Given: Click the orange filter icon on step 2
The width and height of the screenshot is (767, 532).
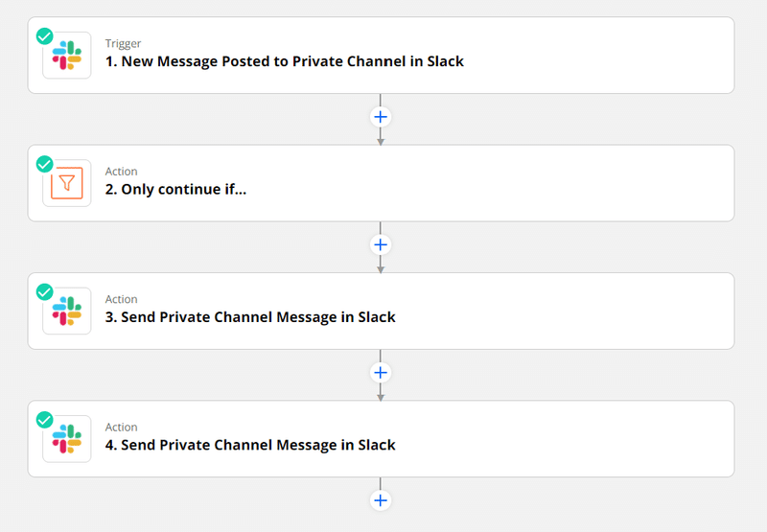Looking at the screenshot, I should [67, 183].
